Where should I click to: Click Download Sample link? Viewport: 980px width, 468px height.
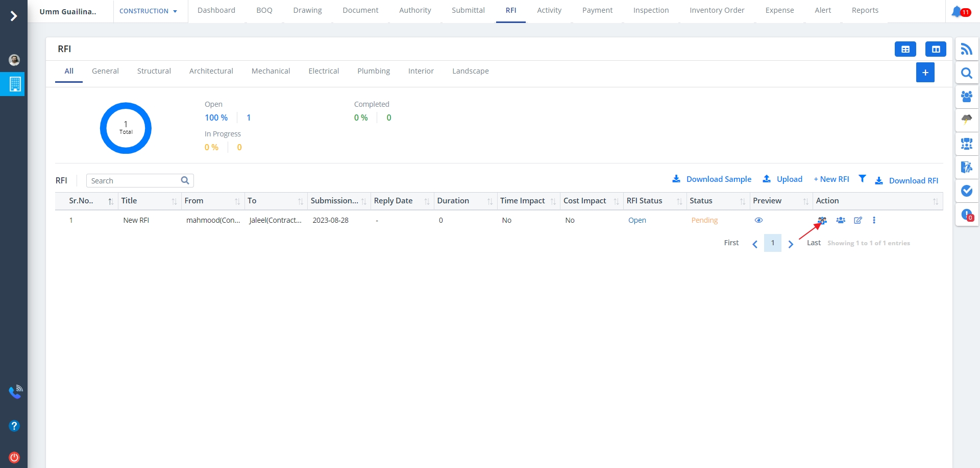click(712, 179)
